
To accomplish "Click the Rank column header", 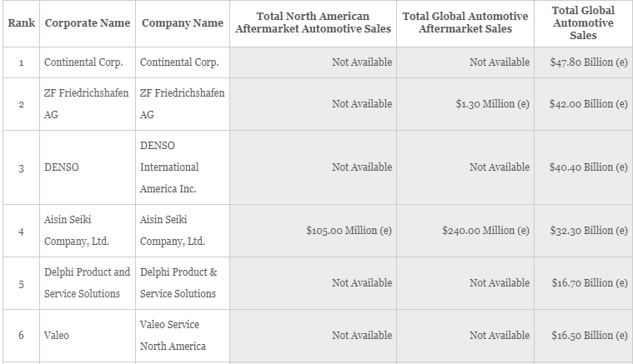I will point(22,23).
